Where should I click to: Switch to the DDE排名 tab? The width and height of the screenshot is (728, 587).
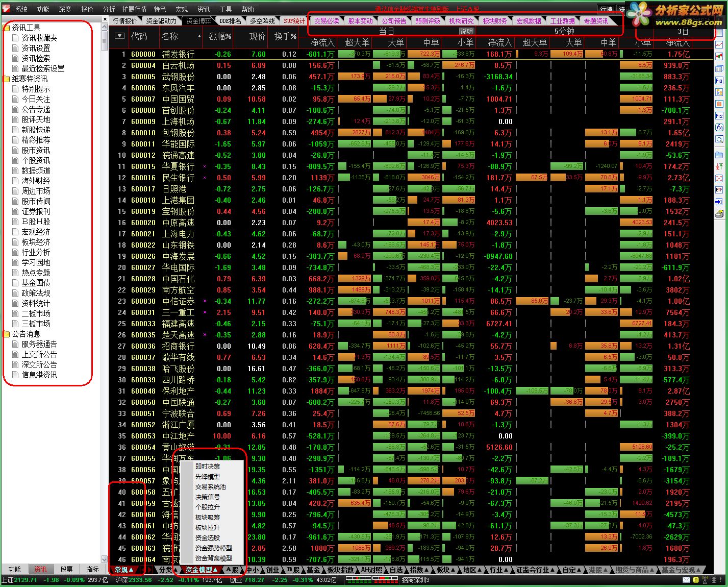(230, 21)
